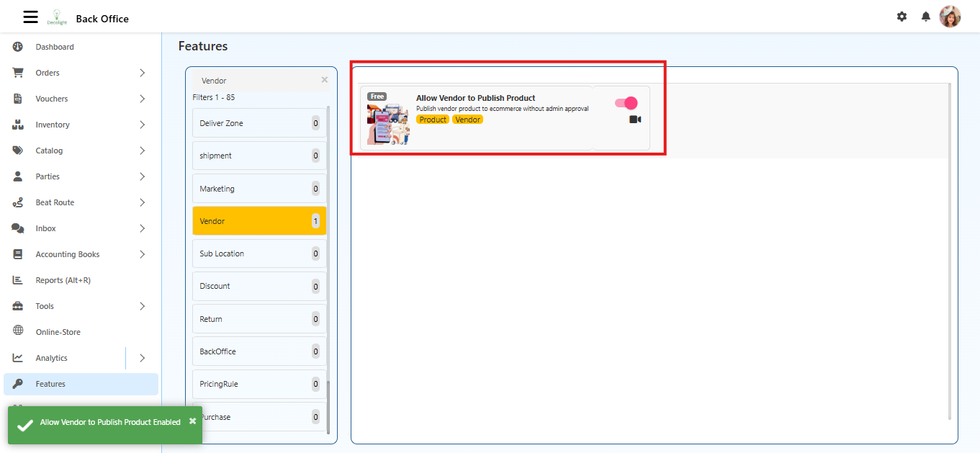The image size is (980, 453).
Task: Open Reports from the sidebar
Action: tap(63, 279)
